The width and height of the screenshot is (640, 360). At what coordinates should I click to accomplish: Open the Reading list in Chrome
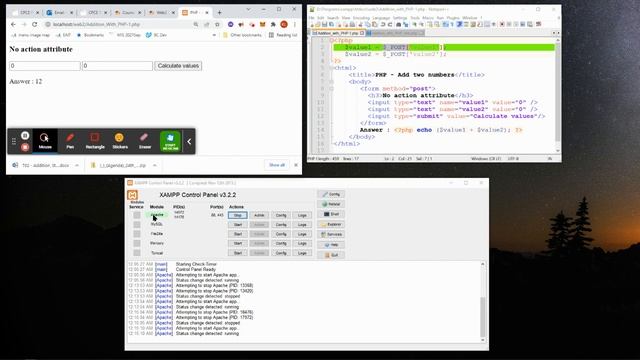point(283,35)
